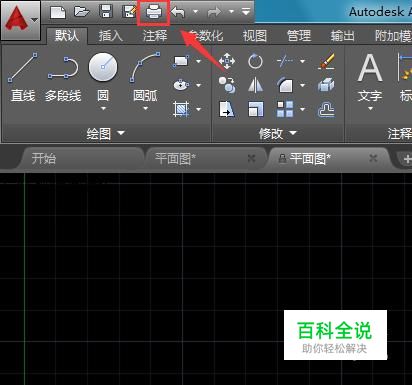Switch to the 默认 ribbon tab
The width and height of the screenshot is (412, 385).
(x=67, y=35)
